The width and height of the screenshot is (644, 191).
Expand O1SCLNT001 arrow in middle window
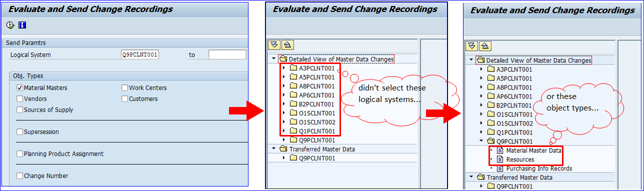283,113
